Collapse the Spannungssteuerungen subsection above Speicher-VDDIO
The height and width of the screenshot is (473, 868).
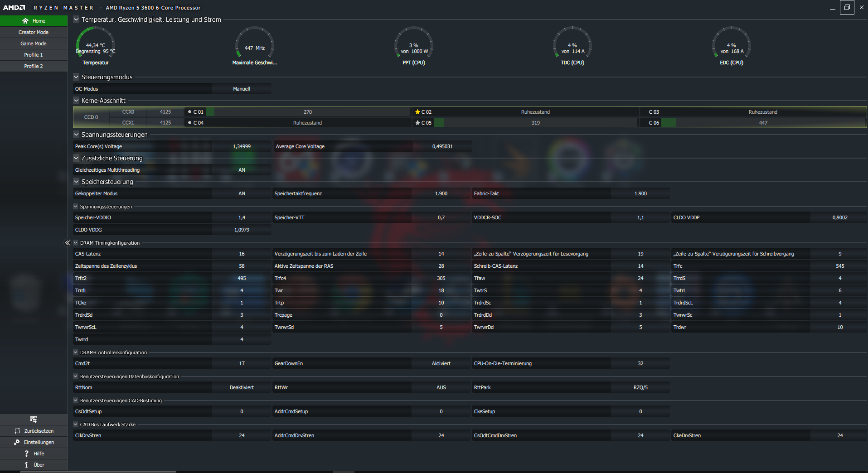click(x=76, y=207)
